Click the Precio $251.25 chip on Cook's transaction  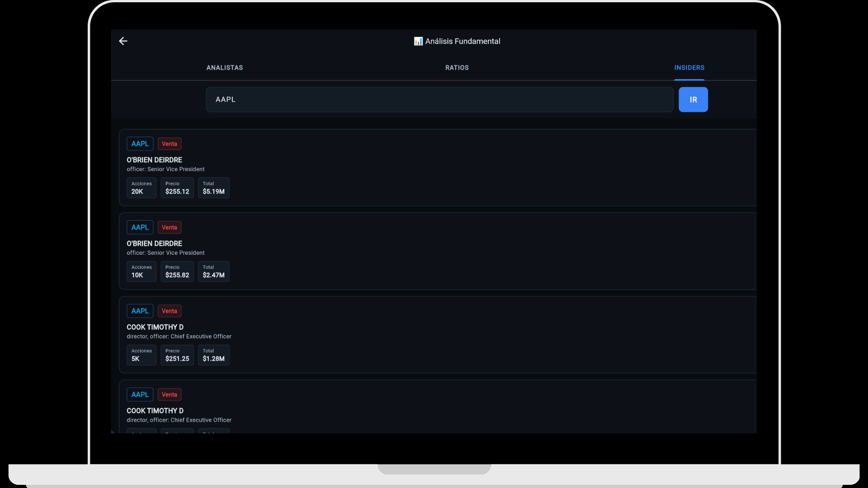[x=177, y=355]
